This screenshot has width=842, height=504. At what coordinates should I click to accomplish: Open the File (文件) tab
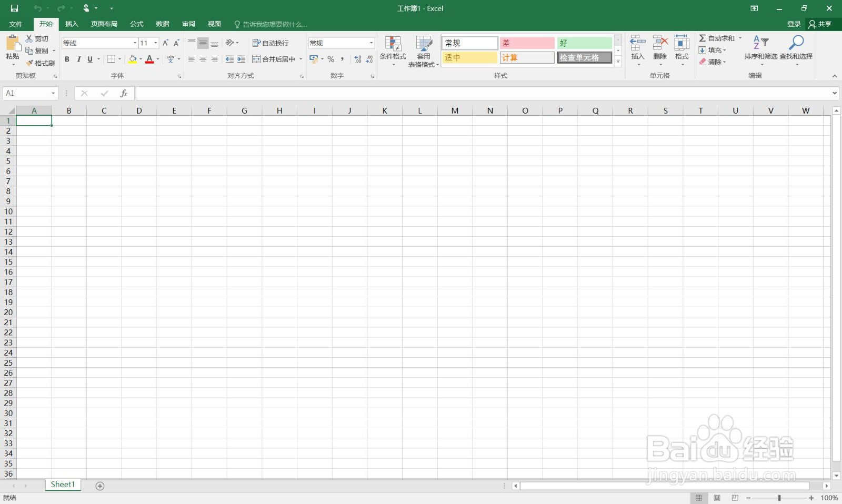(x=16, y=24)
